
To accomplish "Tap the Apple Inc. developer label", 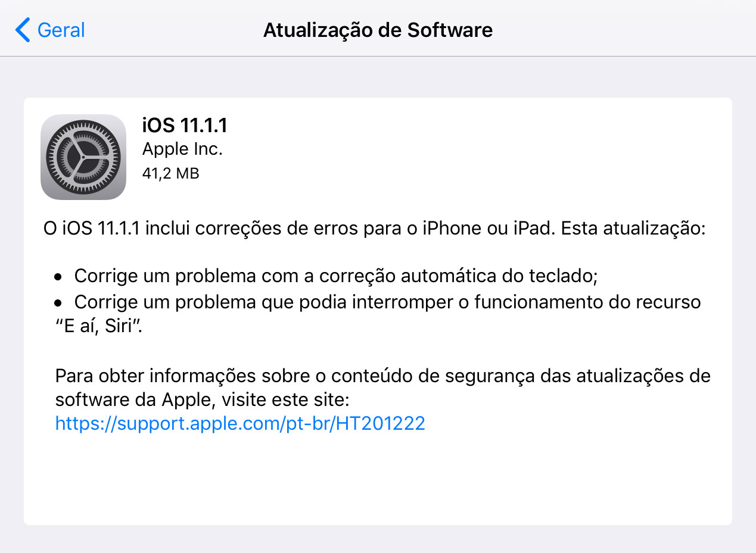I will pos(182,149).
